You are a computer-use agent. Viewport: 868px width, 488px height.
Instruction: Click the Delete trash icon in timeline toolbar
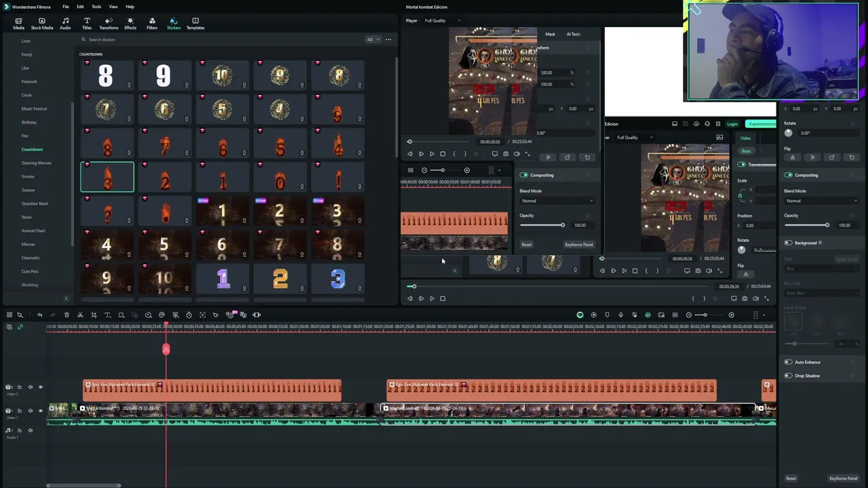tap(66, 315)
